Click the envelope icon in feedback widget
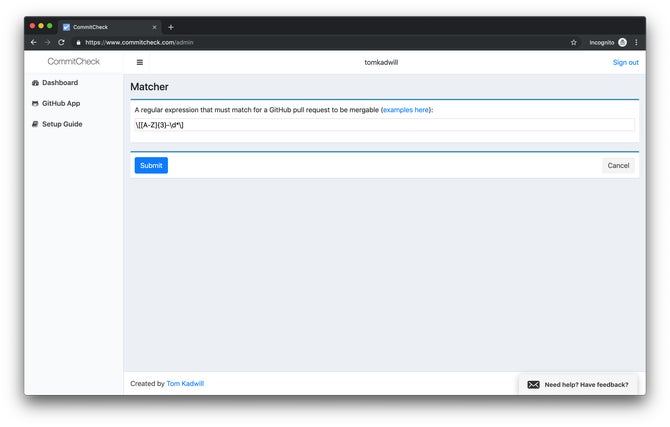Screen dimensions: 670x427 coord(533,385)
